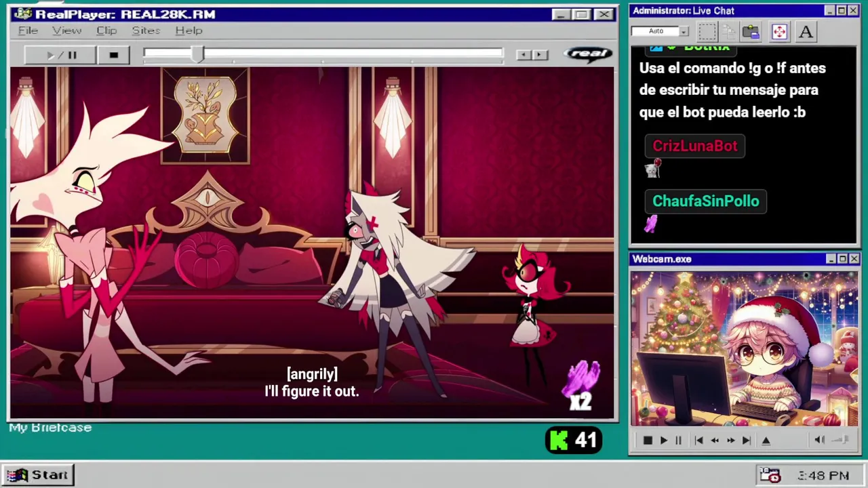This screenshot has width=868, height=488.
Task: Minimize the Live Chat window
Action: tap(830, 11)
